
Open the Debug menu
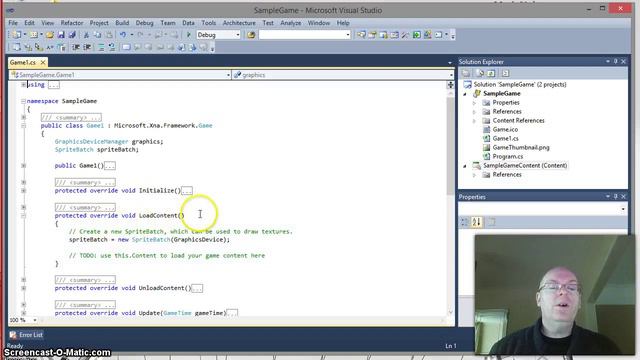[x=144, y=23]
